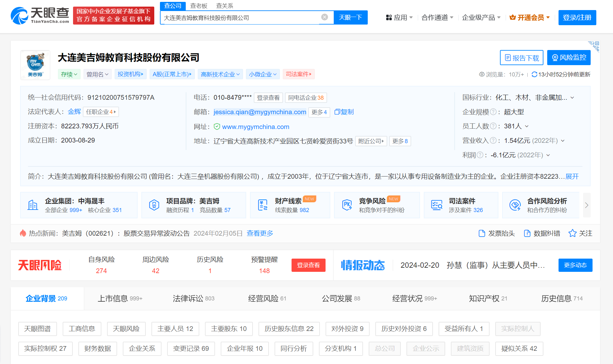This screenshot has width=613, height=364.
Task: Click 展开 to expand company intro
Action: coord(572,176)
